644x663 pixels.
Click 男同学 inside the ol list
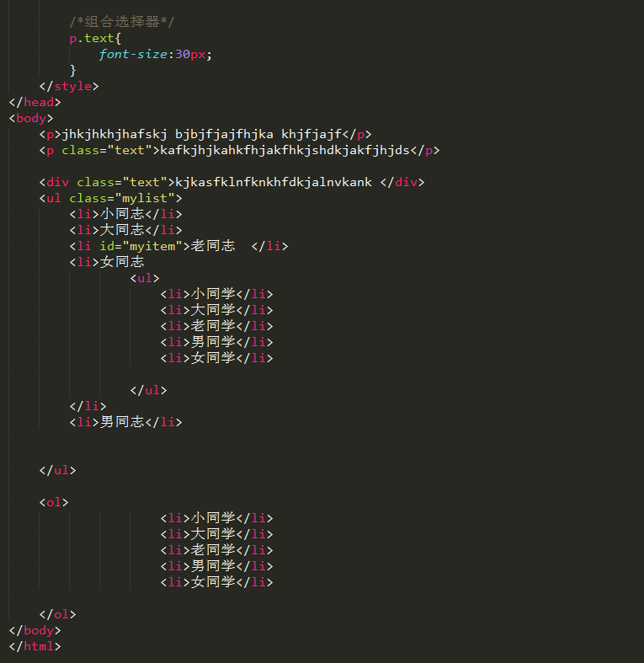point(213,566)
